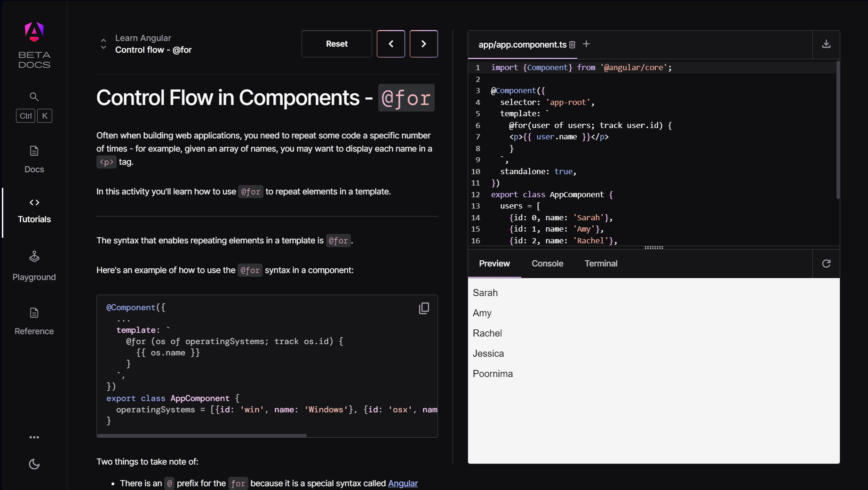Click the 'selector: app-root' editor line
This screenshot has height=490, width=868.
pyautogui.click(x=548, y=102)
